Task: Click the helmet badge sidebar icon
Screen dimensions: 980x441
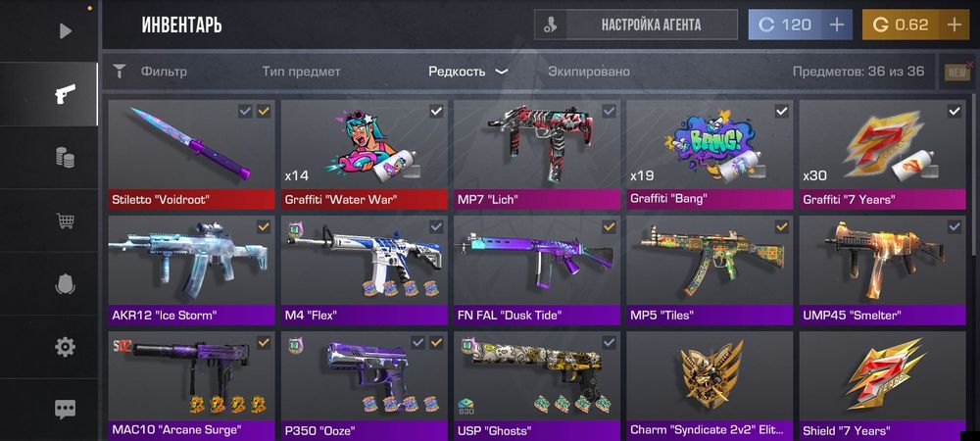Action: 65,283
